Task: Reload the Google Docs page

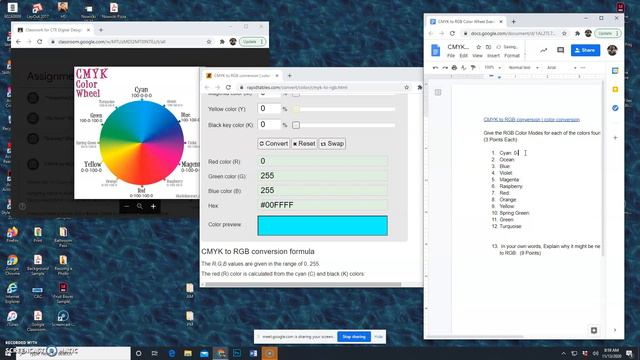Action: tap(452, 33)
